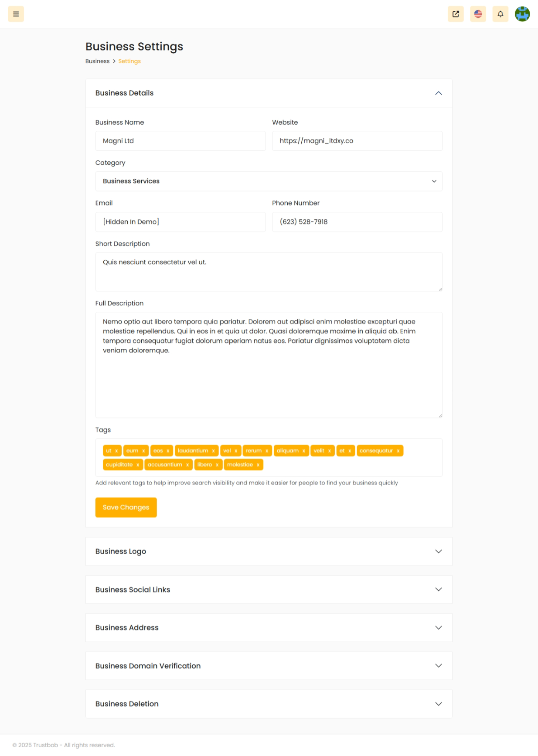Remove the 'consequatur' tag
Viewport: 538px width, 756px height.
pos(398,451)
